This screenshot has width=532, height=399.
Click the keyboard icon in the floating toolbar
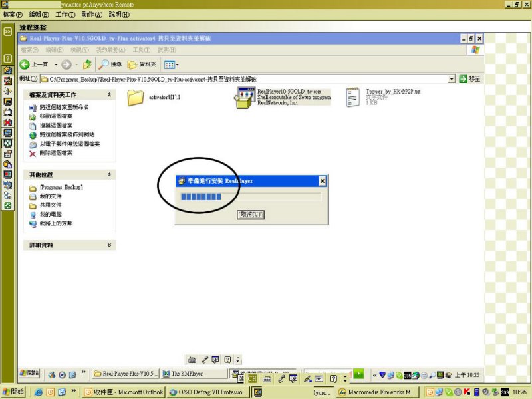(192, 360)
